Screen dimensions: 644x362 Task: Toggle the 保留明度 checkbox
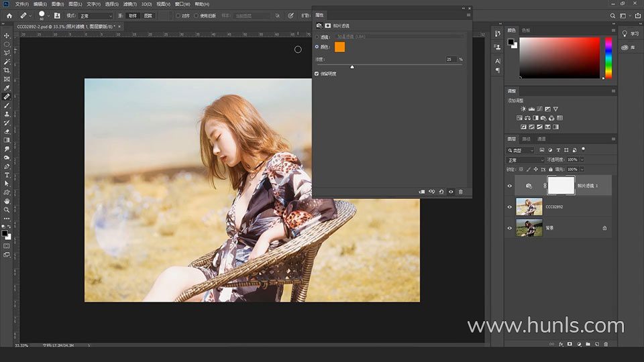(x=317, y=73)
